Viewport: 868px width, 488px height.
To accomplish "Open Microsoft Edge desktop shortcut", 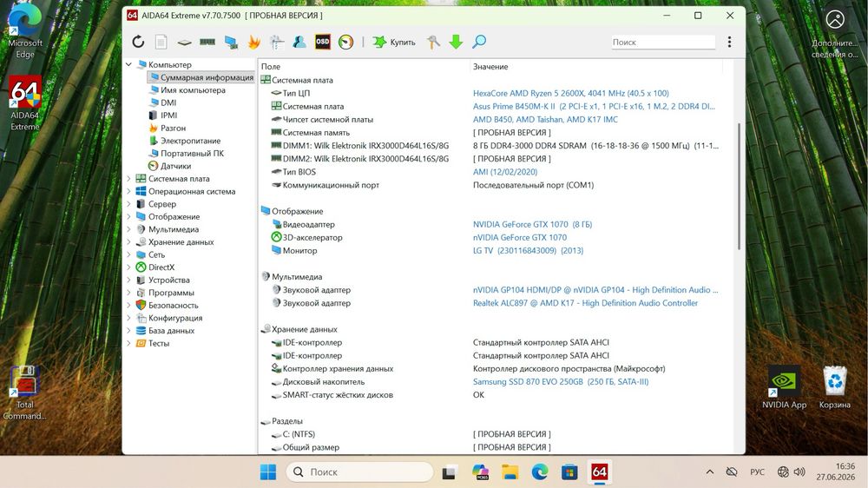I will (25, 32).
